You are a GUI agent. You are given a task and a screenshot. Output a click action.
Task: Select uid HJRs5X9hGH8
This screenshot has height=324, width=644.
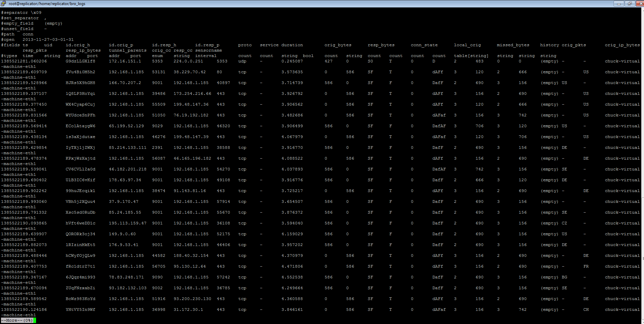pyautogui.click(x=81, y=83)
